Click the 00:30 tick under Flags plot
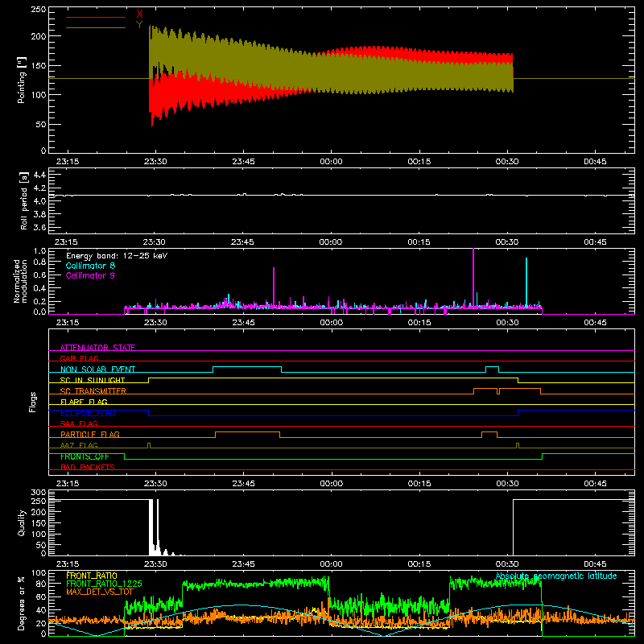This screenshot has height=644, width=644. click(x=507, y=484)
